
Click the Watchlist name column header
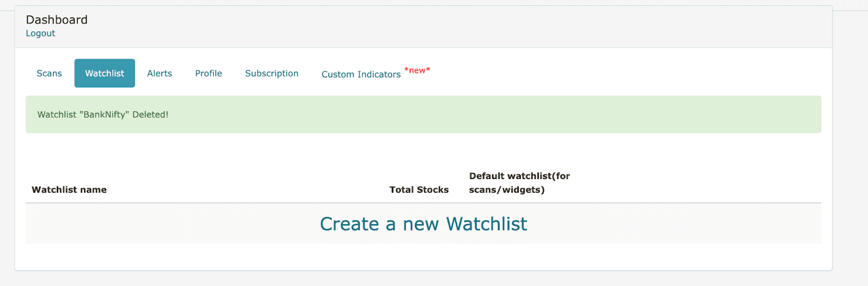point(69,190)
